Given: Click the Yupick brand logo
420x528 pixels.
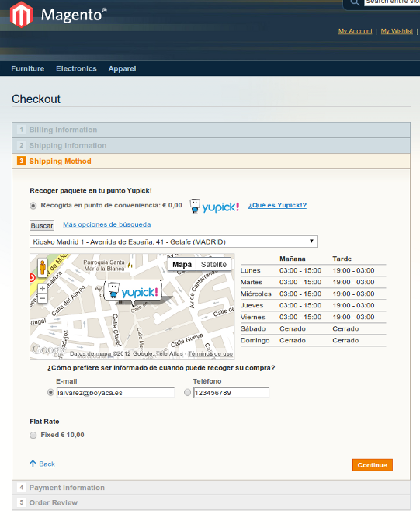Looking at the screenshot, I should tap(214, 206).
